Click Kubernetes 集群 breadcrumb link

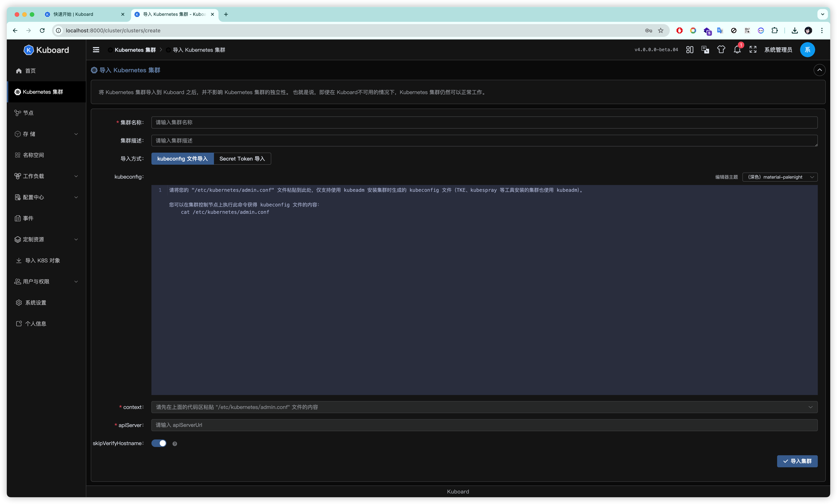135,50
